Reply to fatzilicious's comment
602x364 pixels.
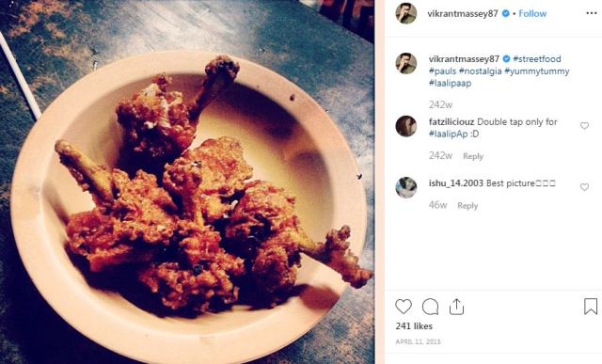point(473,156)
